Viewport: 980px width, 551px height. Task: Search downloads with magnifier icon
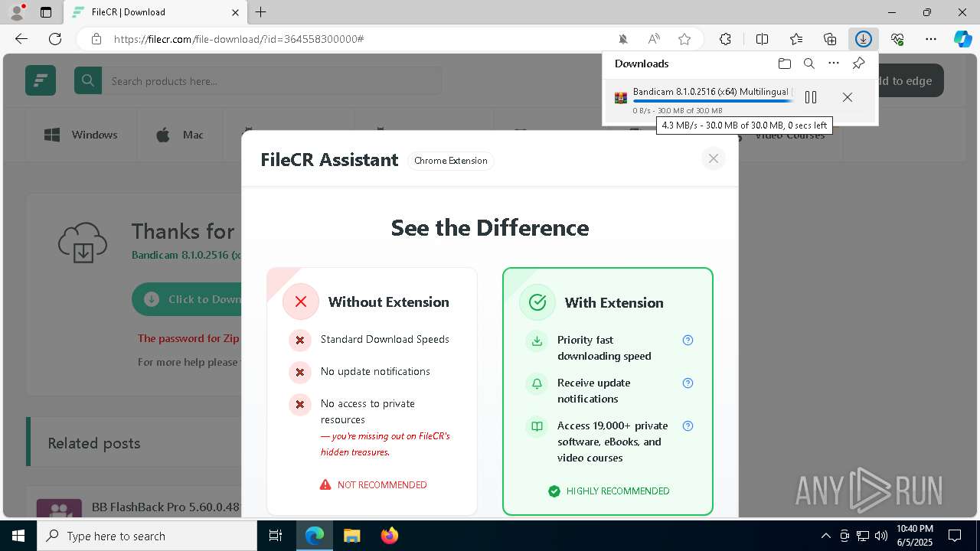[809, 64]
